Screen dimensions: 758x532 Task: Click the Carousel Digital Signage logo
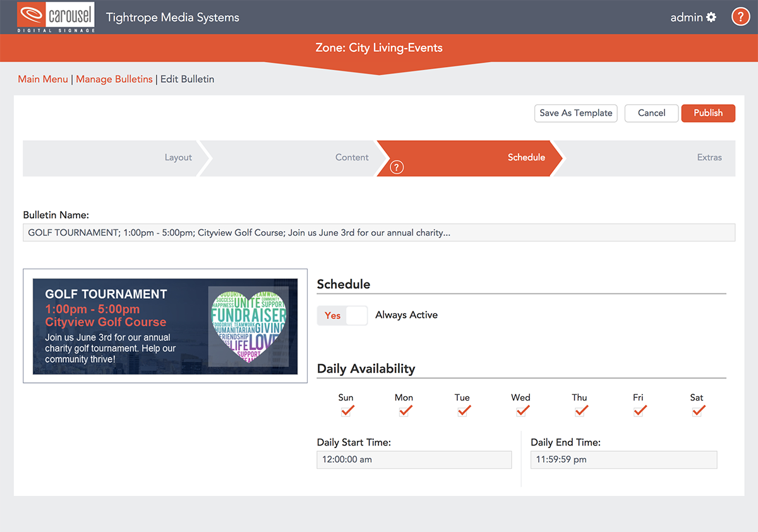[56, 17]
